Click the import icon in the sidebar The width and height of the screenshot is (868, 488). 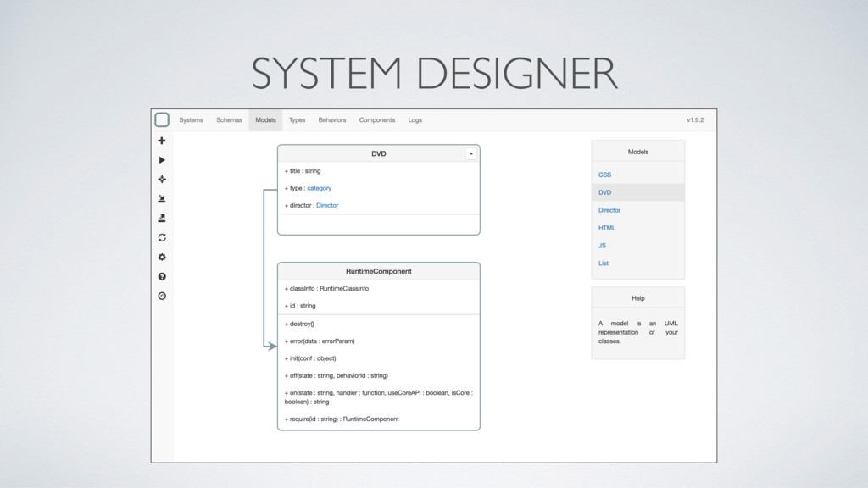point(162,199)
